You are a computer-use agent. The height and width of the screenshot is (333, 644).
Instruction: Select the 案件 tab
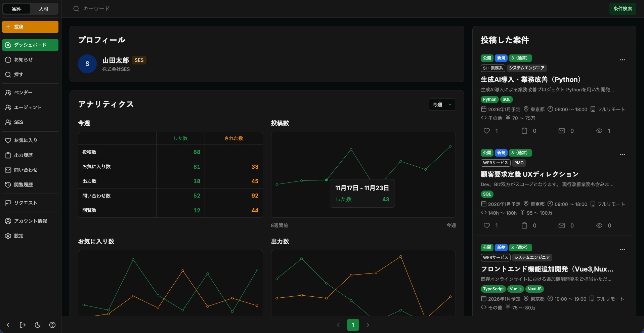pos(17,9)
